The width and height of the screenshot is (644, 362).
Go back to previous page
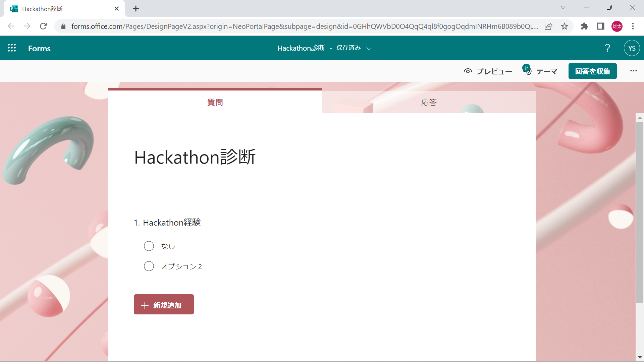click(x=11, y=26)
